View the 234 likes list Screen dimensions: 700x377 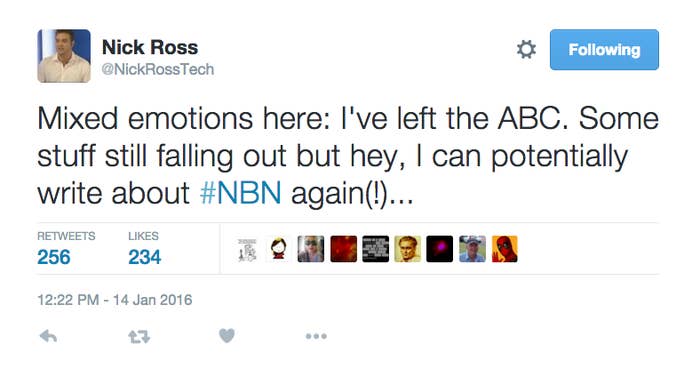coord(144,249)
